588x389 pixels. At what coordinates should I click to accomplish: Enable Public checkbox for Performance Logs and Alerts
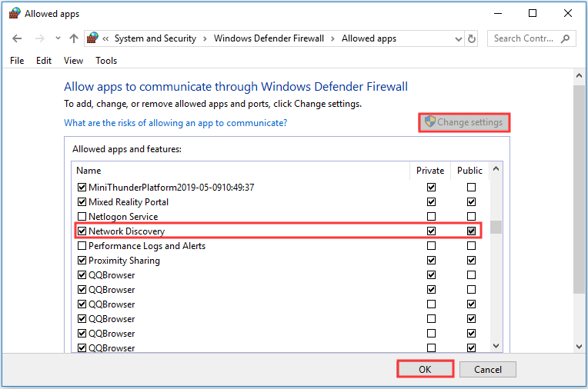point(471,245)
